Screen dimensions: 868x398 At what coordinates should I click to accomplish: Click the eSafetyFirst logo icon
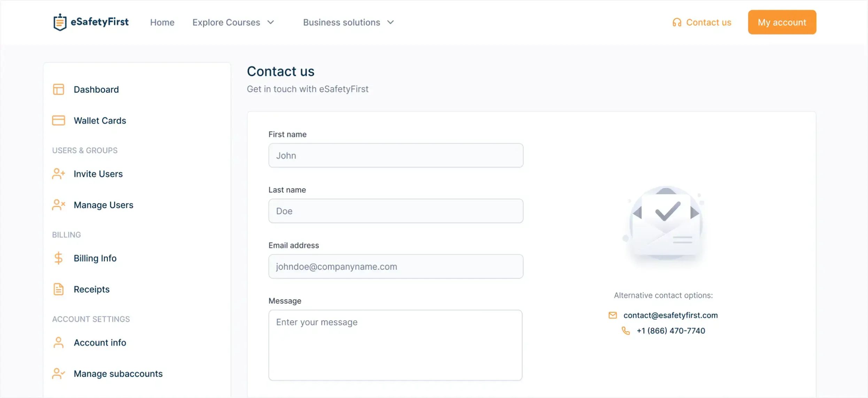coord(60,22)
